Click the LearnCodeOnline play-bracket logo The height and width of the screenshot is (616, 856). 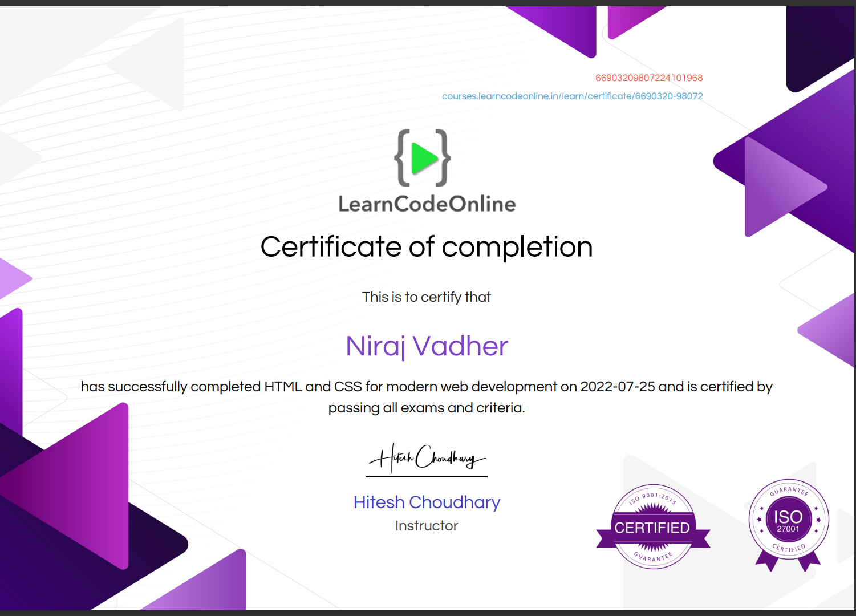coord(423,158)
